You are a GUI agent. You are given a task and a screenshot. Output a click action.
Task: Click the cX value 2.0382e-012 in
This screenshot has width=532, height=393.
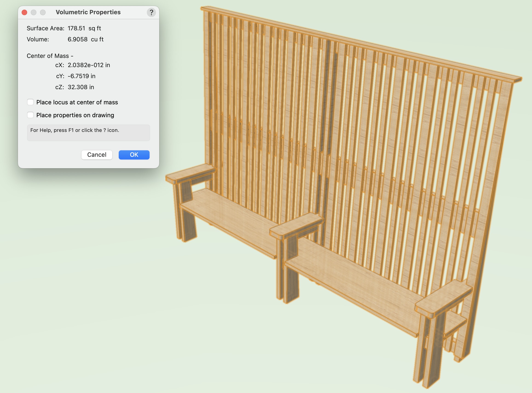point(89,65)
